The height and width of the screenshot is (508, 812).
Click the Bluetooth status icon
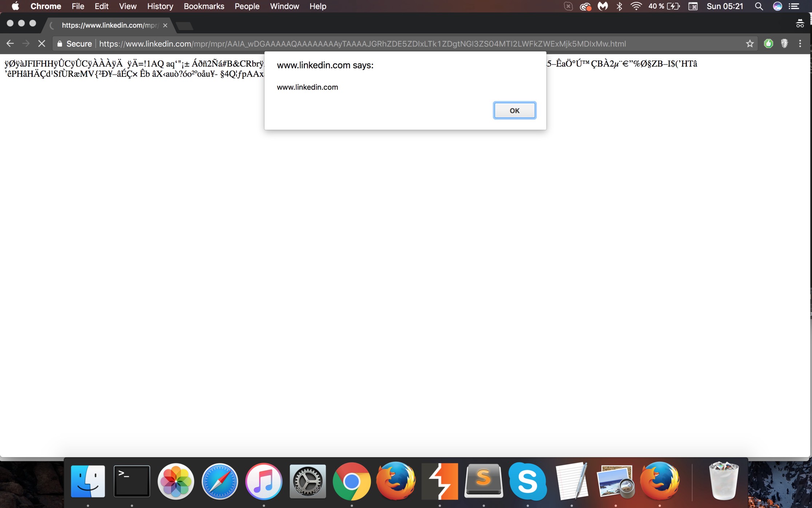click(620, 6)
